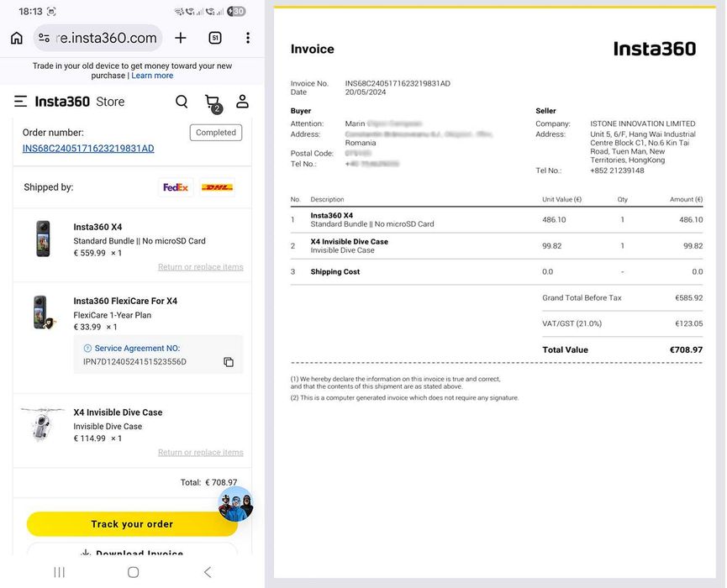
Task: Copy the service agreement number
Action: tap(229, 362)
